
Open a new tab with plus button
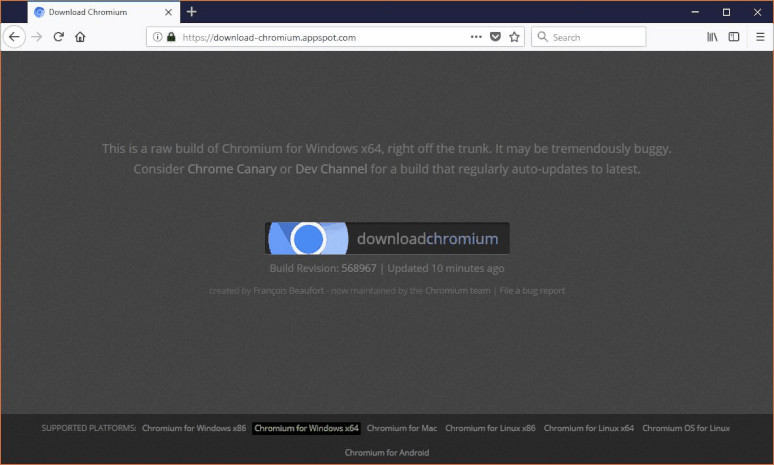pyautogui.click(x=192, y=12)
